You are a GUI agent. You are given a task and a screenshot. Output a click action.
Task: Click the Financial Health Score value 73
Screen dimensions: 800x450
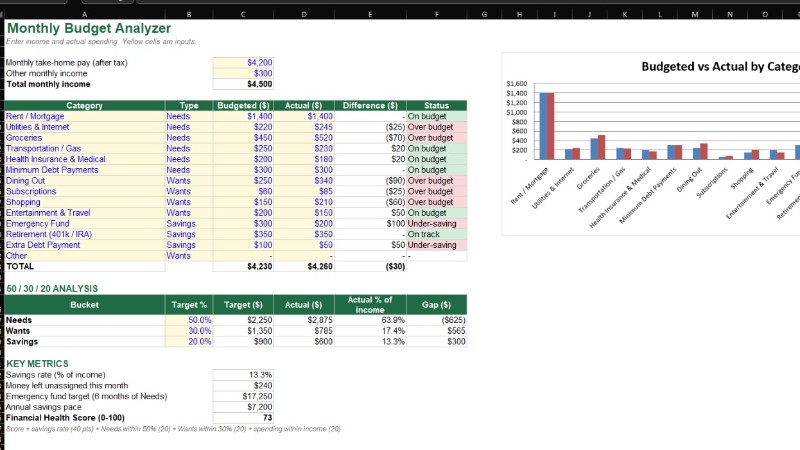243,417
